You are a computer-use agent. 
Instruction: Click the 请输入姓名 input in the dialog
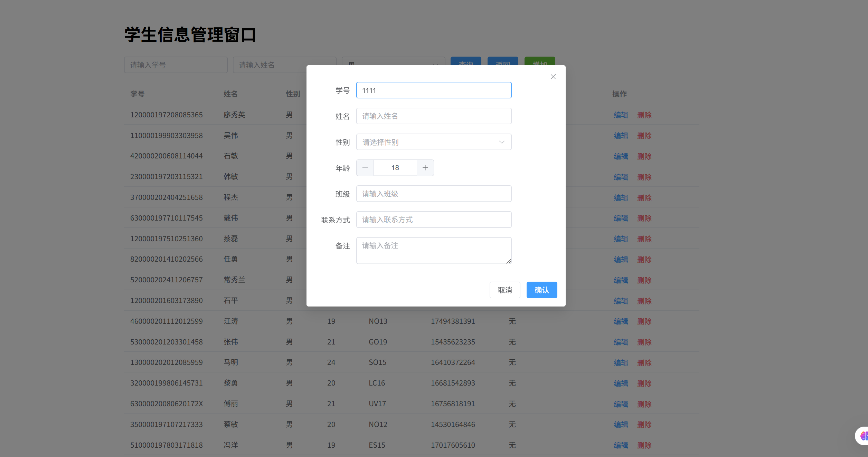click(433, 116)
